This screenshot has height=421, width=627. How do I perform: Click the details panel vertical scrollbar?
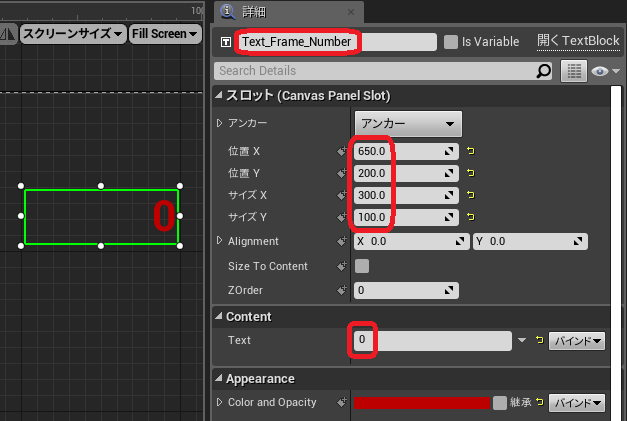click(x=616, y=252)
